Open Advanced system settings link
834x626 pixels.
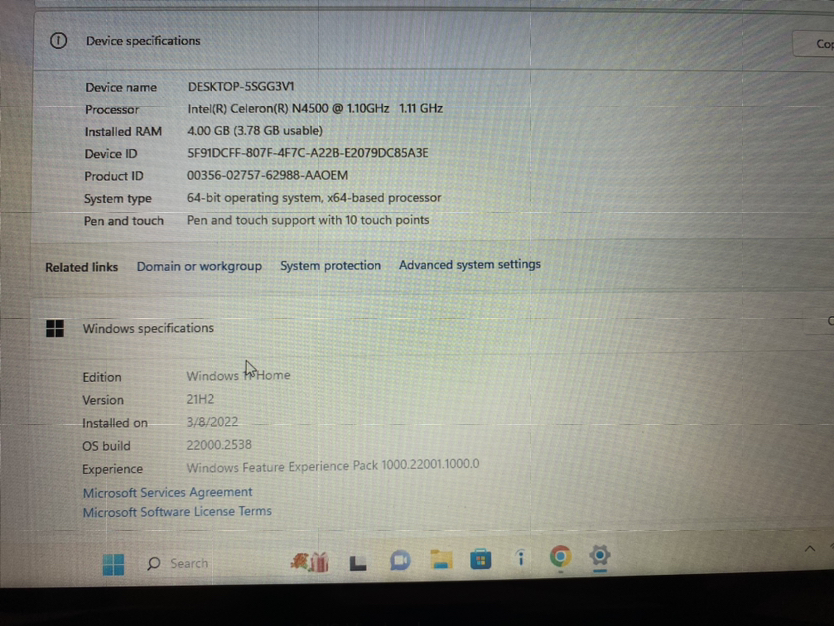point(470,264)
